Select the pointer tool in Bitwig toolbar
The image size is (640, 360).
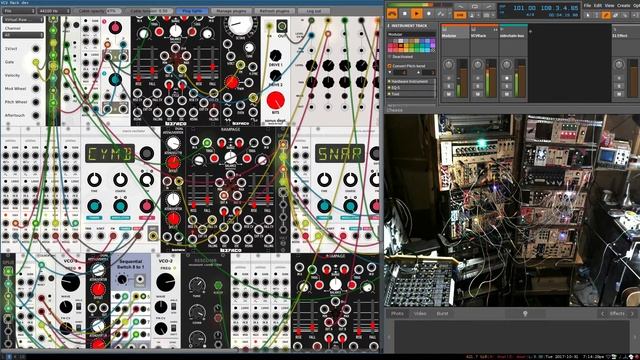588,15
